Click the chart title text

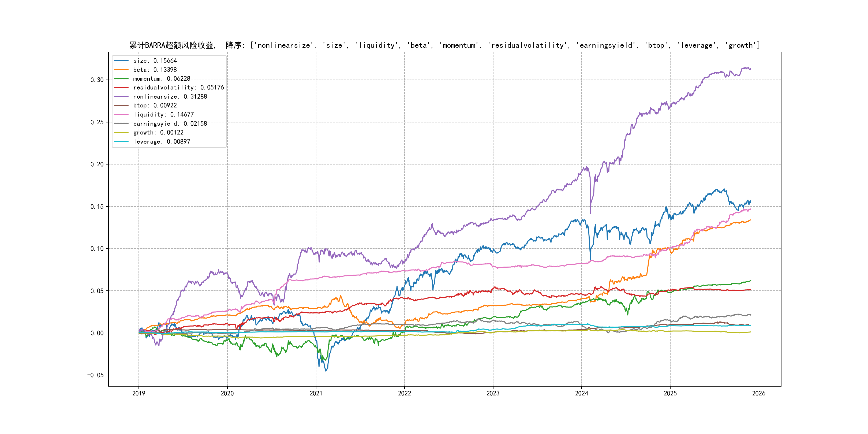444,45
